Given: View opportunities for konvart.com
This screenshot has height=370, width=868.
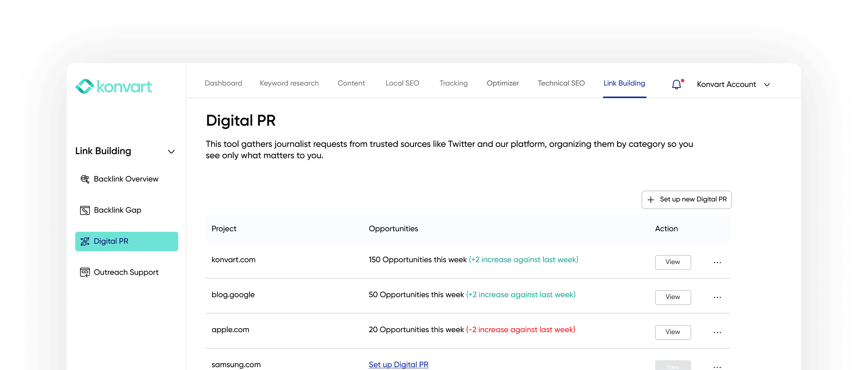Looking at the screenshot, I should (x=672, y=263).
